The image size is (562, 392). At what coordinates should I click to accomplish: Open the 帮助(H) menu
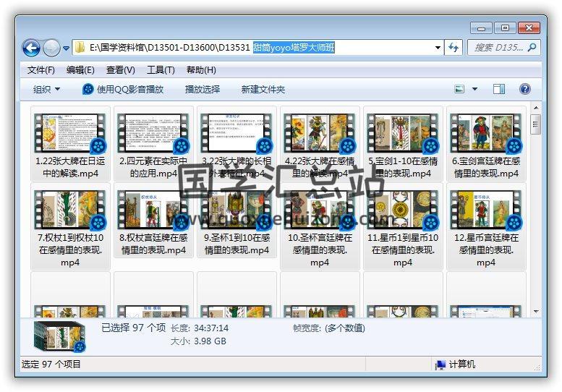tap(201, 70)
